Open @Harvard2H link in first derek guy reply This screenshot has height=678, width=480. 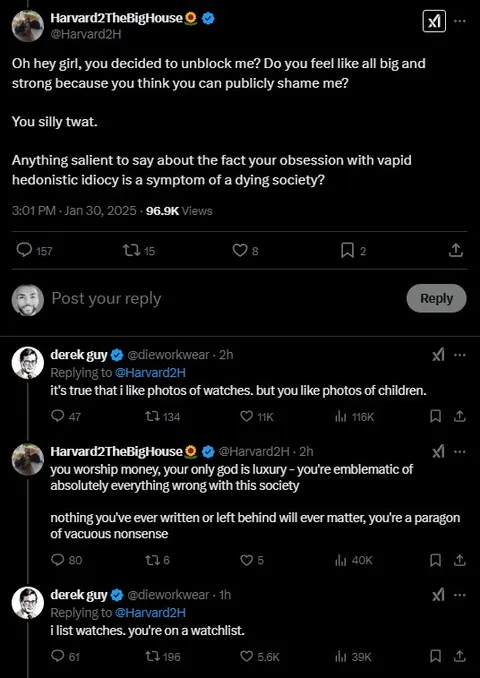coord(150,372)
